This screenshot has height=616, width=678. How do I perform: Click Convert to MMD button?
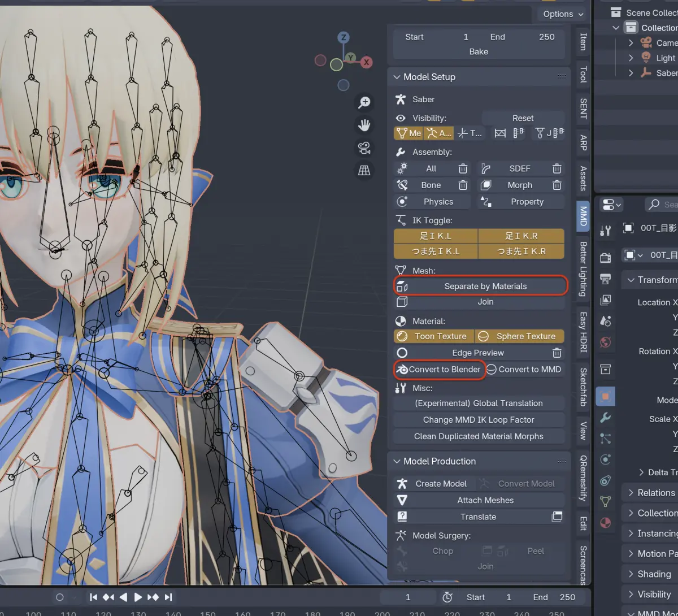tap(524, 370)
